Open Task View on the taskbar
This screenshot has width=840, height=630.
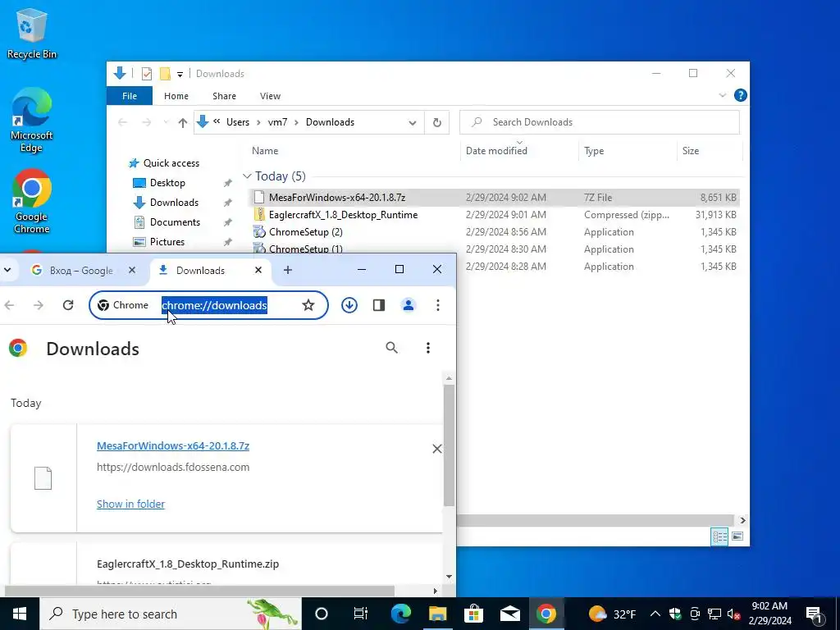tap(361, 614)
